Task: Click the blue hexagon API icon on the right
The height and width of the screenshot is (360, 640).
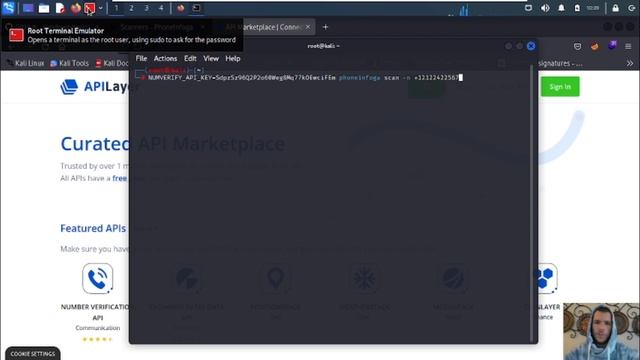Action: [x=546, y=278]
